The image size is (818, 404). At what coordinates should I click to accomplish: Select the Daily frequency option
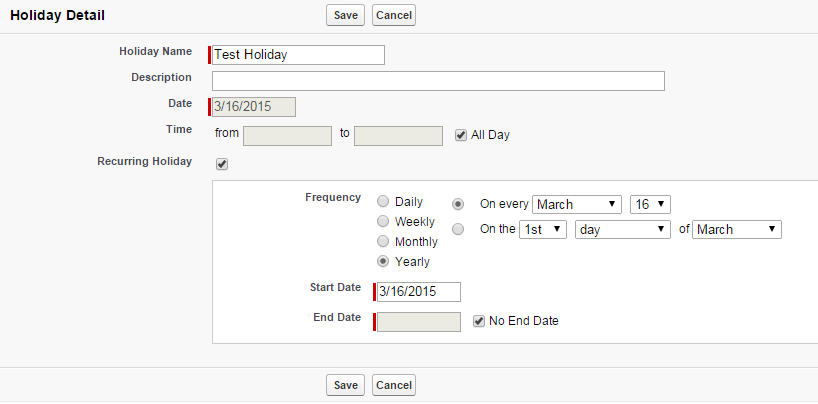383,201
